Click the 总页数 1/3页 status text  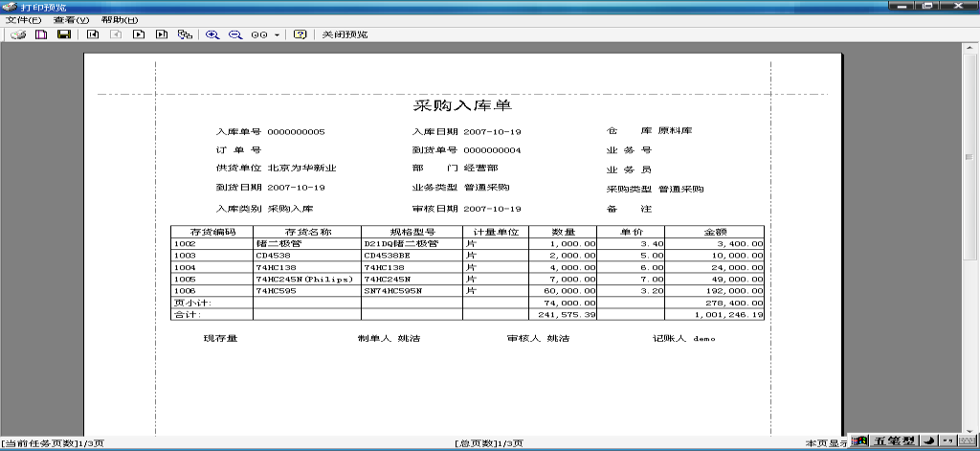489,443
